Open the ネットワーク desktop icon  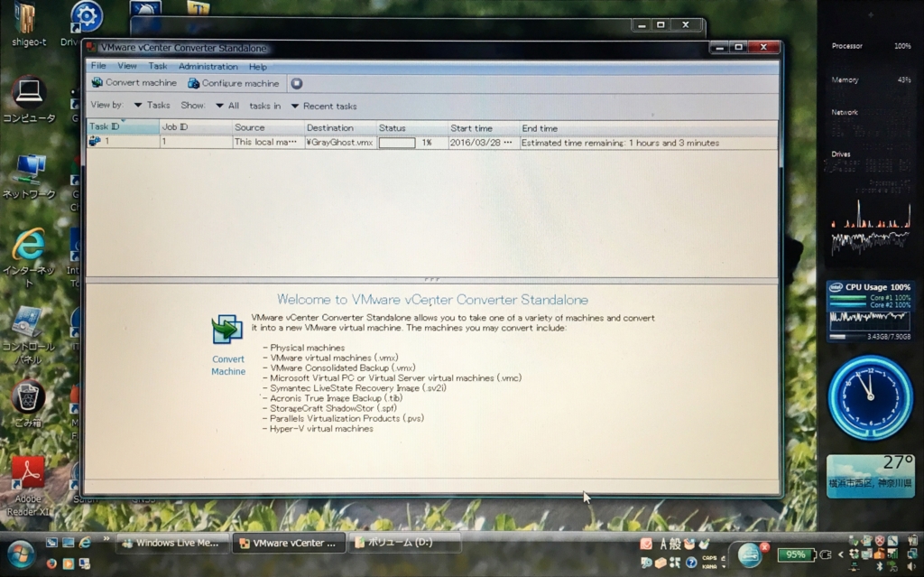pos(29,176)
